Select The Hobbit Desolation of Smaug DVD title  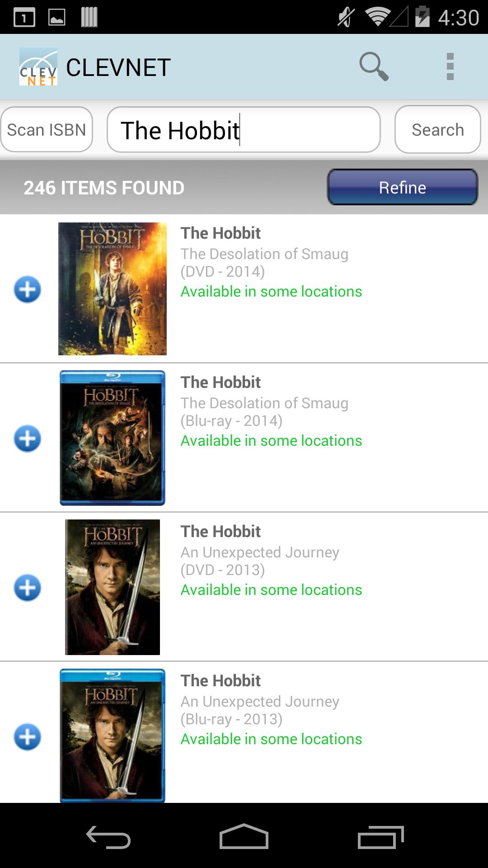coord(220,233)
